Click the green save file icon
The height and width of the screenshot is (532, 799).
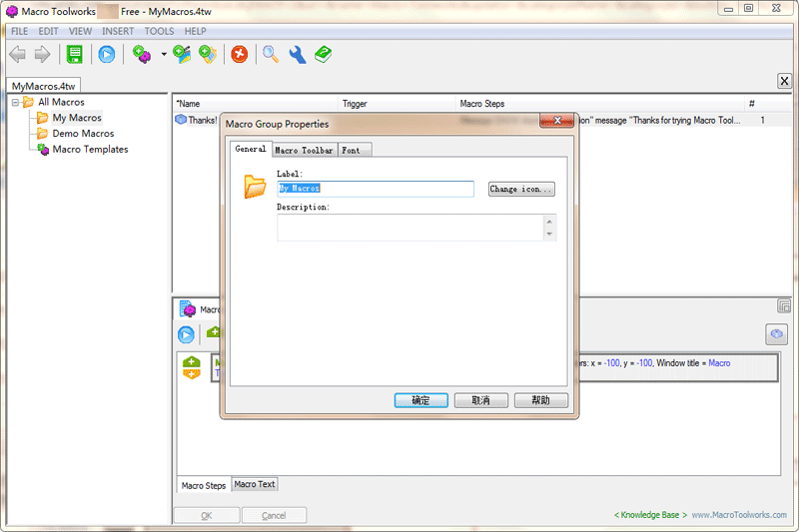click(74, 54)
